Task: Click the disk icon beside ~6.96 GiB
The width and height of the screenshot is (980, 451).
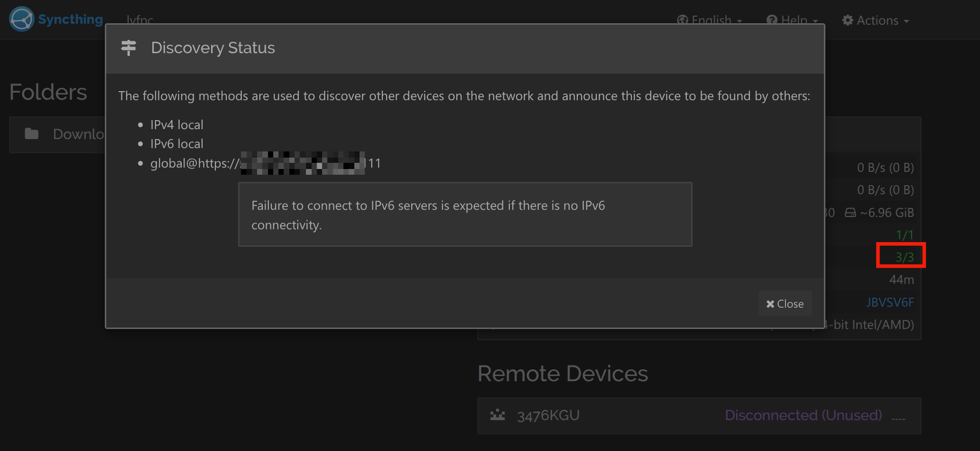Action: [851, 213]
